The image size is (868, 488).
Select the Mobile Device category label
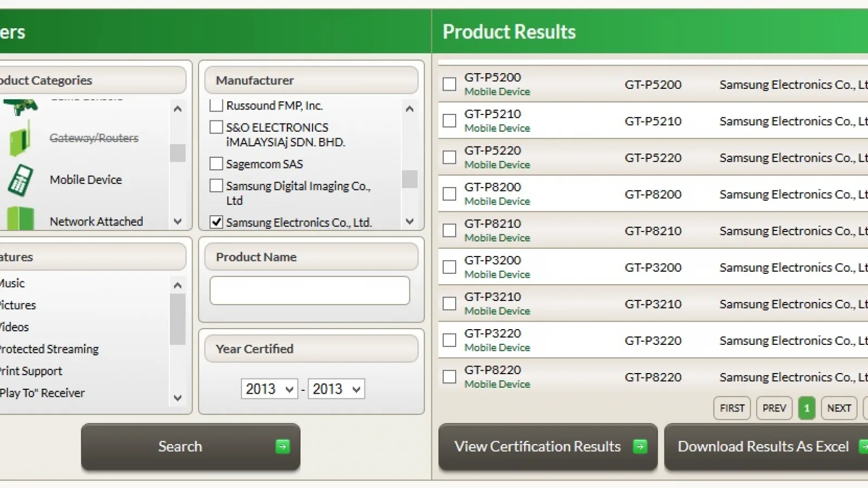coord(86,179)
